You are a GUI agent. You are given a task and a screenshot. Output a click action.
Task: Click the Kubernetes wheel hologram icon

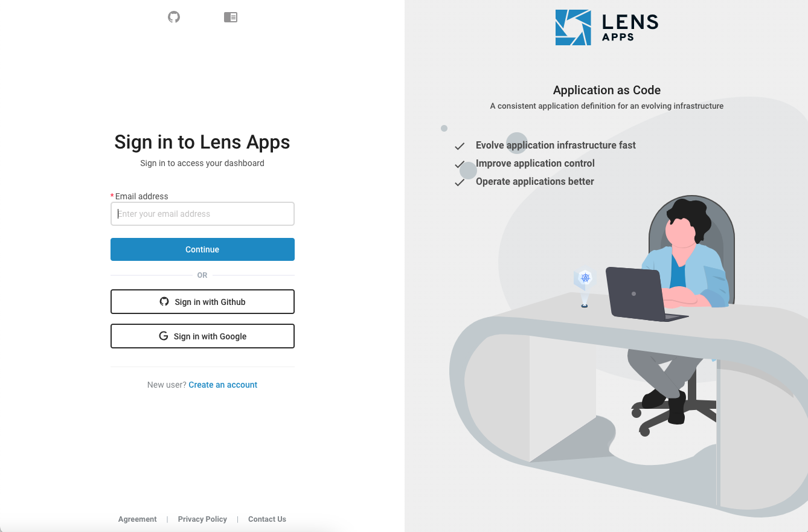click(585, 278)
